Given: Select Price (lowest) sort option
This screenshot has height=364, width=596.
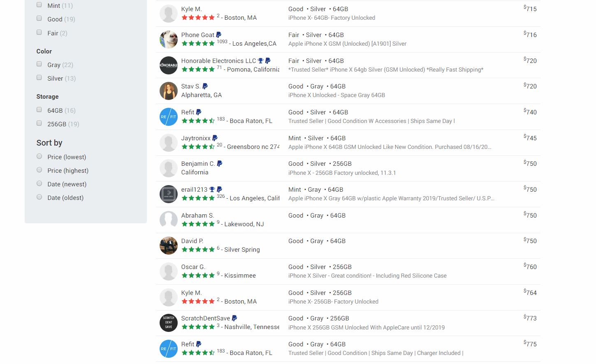Looking at the screenshot, I should [x=39, y=156].
